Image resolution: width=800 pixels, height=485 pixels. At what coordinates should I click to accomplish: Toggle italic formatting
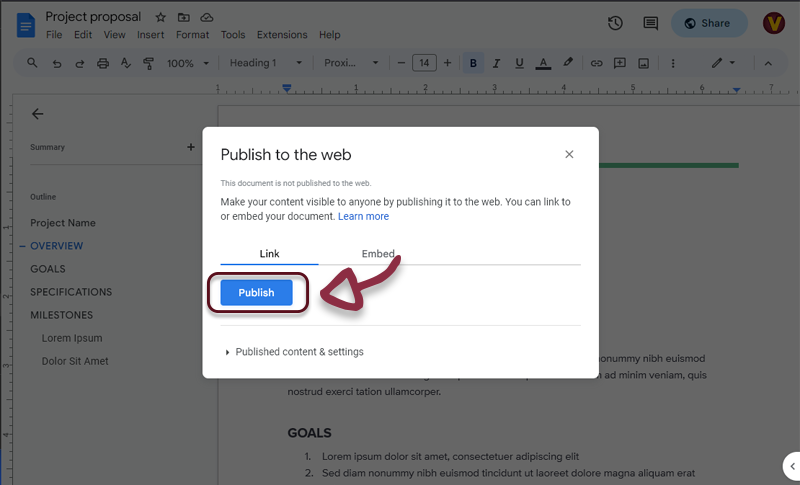tap(496, 63)
